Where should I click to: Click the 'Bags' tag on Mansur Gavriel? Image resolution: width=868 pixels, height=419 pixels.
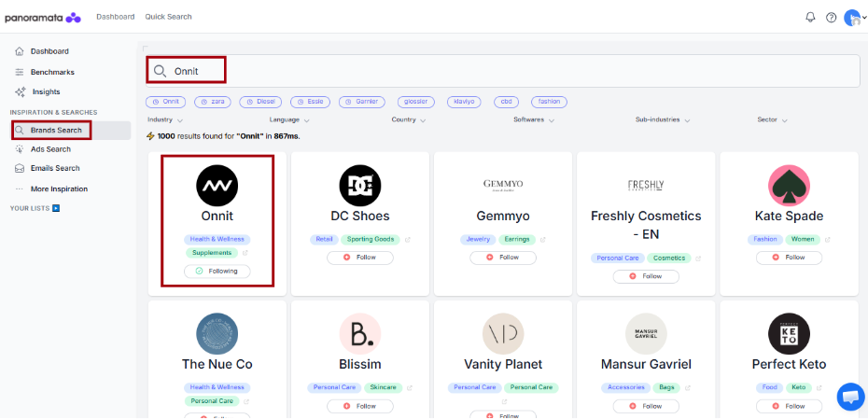[666, 388]
